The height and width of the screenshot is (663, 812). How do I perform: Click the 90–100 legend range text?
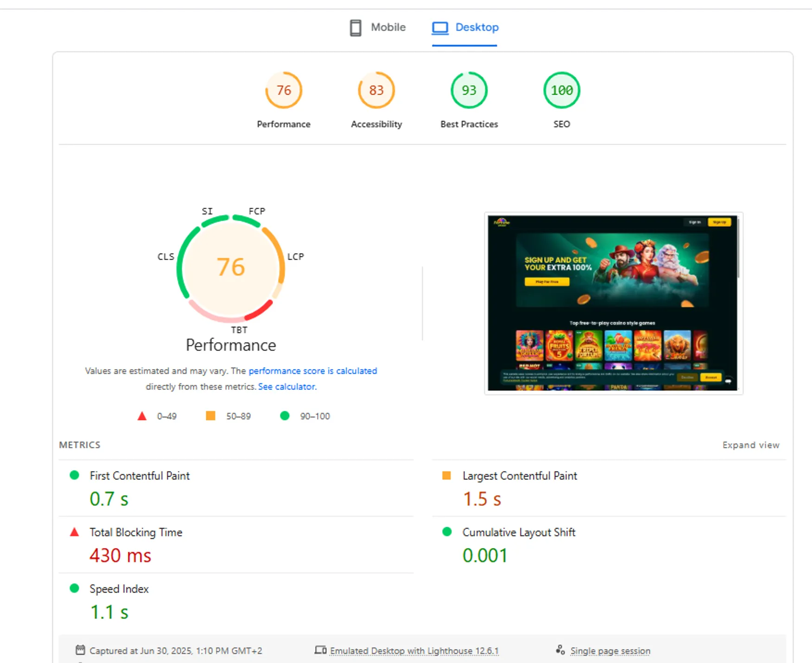click(315, 416)
